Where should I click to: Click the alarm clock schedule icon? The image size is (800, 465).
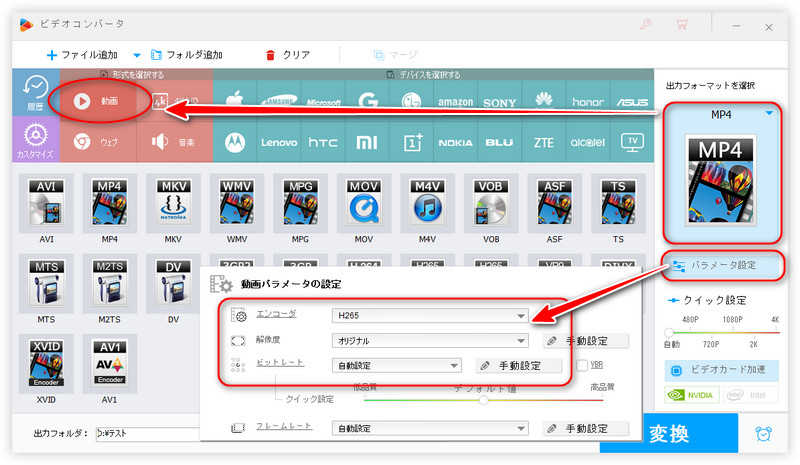point(765,434)
